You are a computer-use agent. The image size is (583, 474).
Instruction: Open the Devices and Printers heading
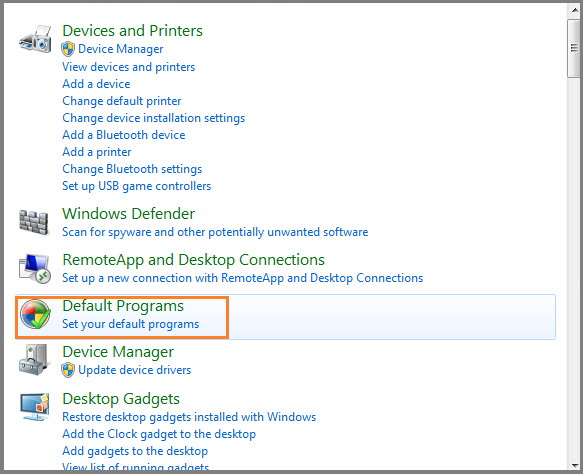click(132, 31)
